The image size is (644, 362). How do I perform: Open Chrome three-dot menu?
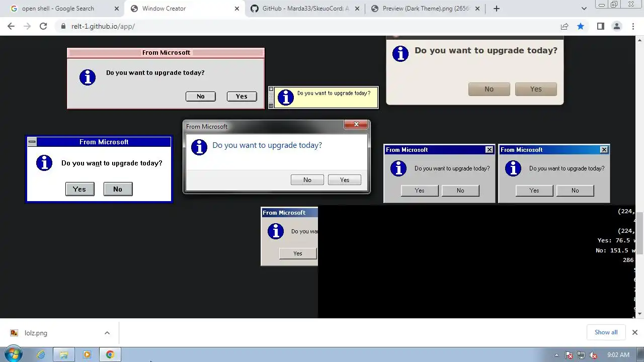pos(633,26)
